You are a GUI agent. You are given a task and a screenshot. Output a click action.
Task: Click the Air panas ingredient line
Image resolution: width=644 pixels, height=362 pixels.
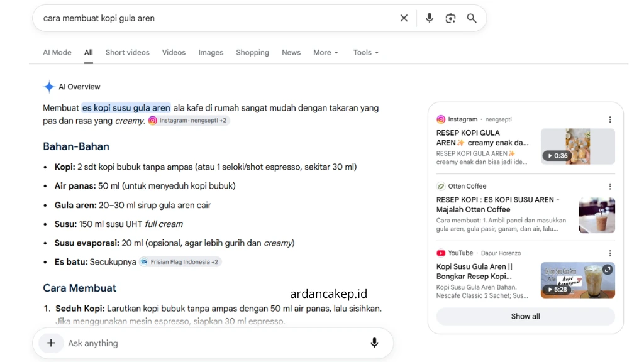tap(145, 186)
